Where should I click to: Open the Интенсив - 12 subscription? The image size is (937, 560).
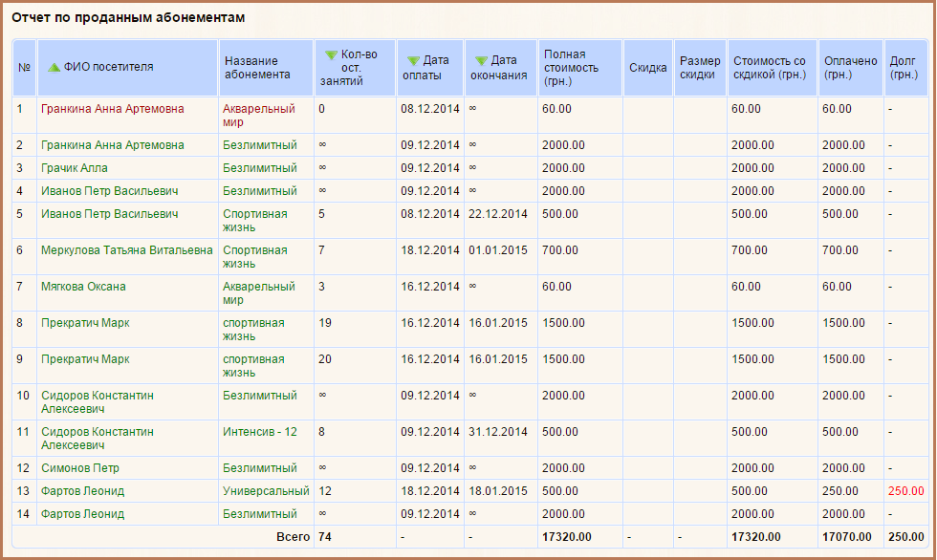(260, 432)
